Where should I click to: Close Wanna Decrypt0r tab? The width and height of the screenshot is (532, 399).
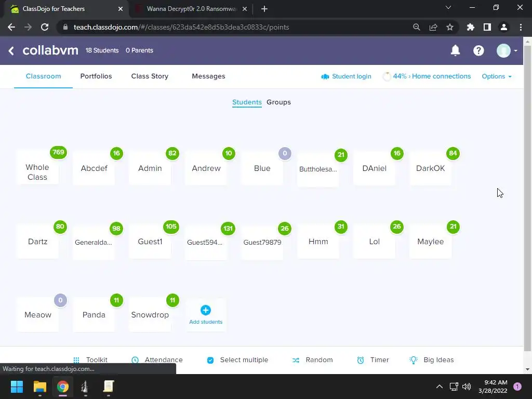(245, 9)
